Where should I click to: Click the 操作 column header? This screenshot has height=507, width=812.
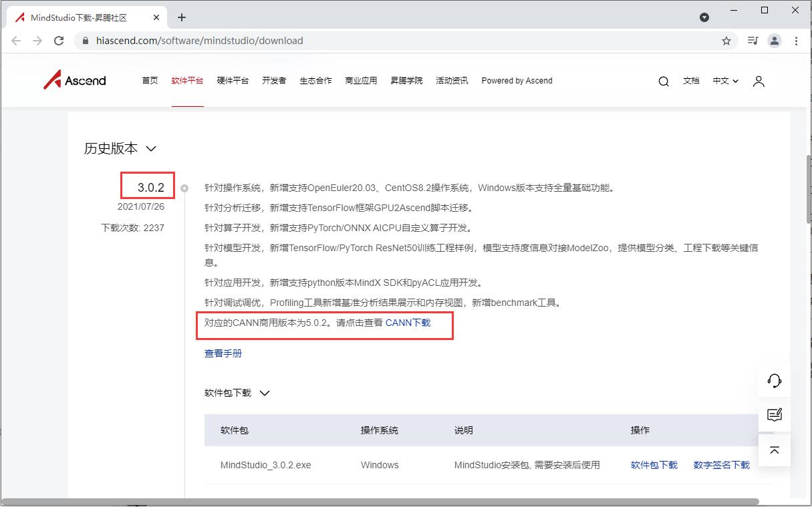tap(640, 430)
